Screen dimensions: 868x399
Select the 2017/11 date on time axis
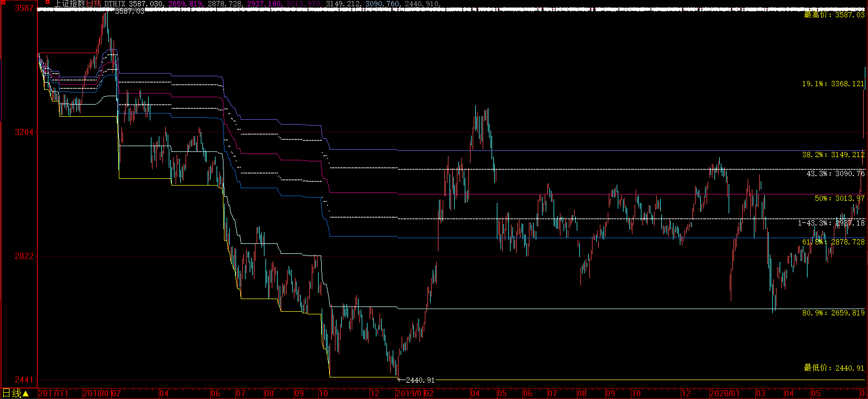point(54,393)
